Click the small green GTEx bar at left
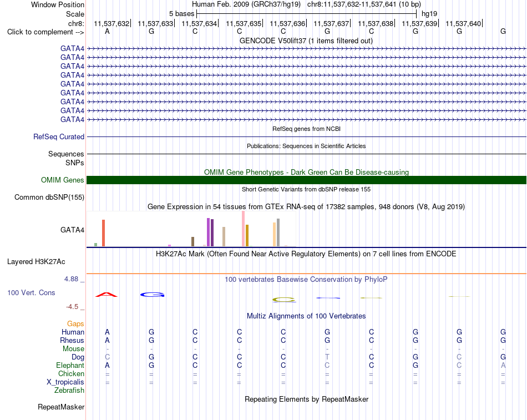The height and width of the screenshot is (420, 527). (96, 245)
